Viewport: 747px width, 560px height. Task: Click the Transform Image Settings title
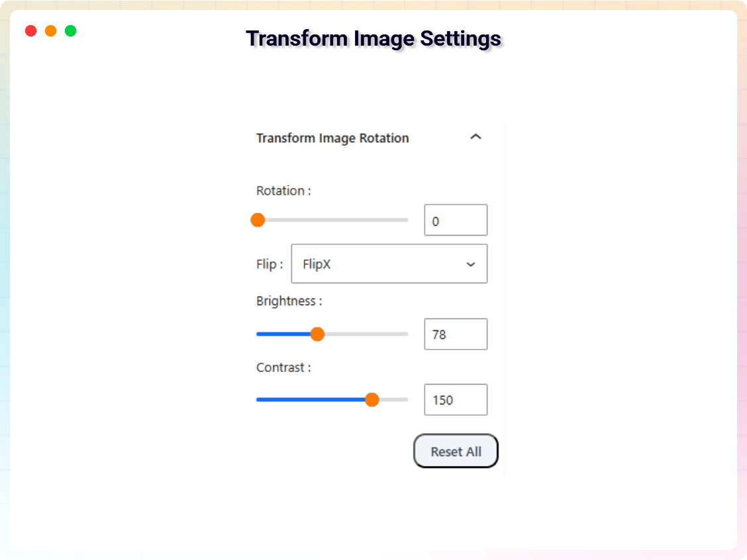coord(373,39)
